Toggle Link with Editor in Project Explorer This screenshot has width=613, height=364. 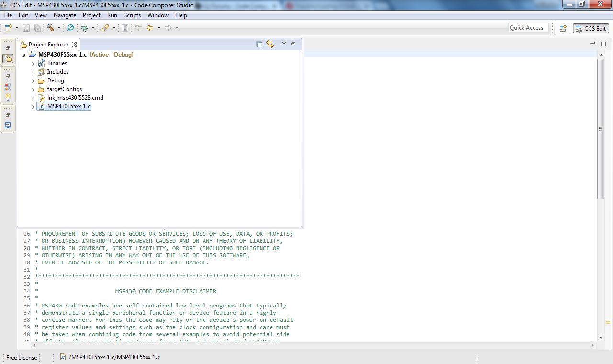[270, 44]
